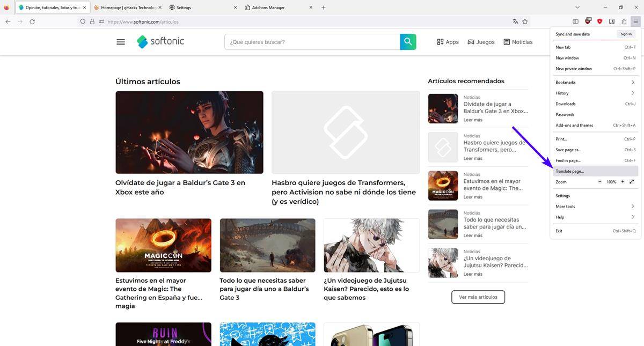The height and width of the screenshot is (346, 644).
Task: Click Leer más under Hasbro quiere juegos
Action: 473,158
